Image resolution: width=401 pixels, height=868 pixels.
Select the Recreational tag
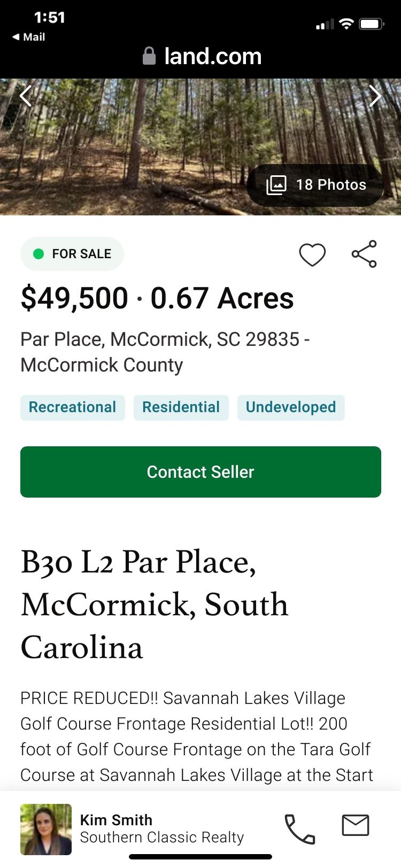tap(73, 407)
